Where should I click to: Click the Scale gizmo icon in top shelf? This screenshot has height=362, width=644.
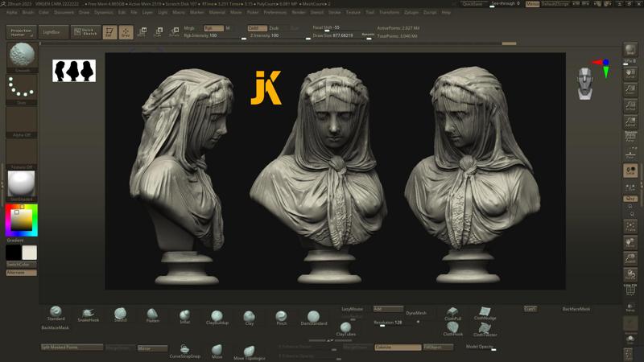point(158,31)
